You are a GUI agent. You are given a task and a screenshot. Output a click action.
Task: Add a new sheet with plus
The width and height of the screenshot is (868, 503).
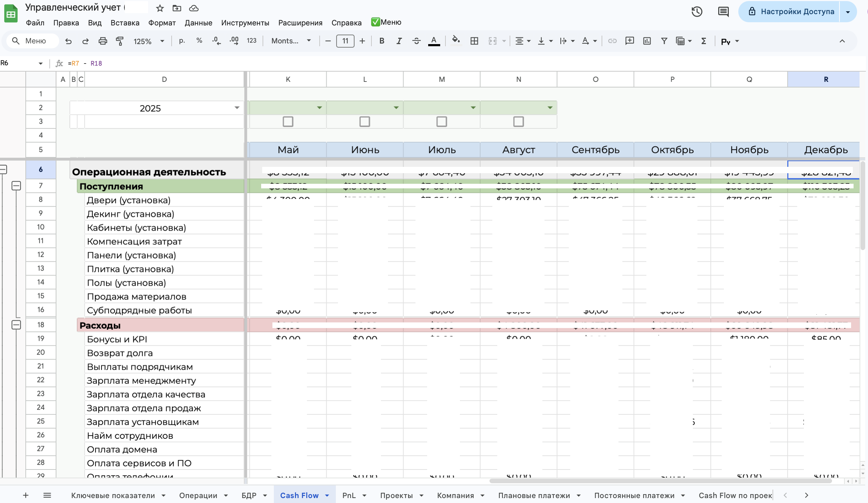[x=26, y=495]
